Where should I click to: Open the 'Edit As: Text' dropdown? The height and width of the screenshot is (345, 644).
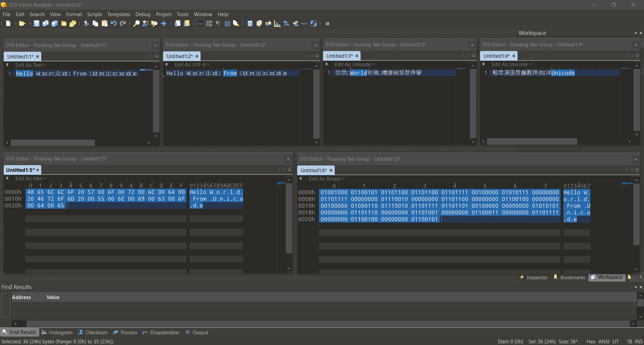(31, 65)
